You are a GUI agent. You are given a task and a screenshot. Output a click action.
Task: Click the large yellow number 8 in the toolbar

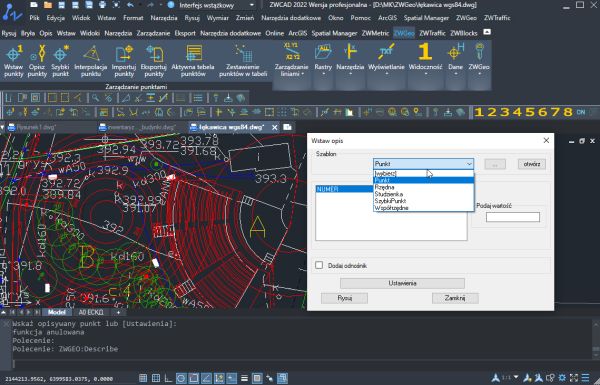coord(568,112)
